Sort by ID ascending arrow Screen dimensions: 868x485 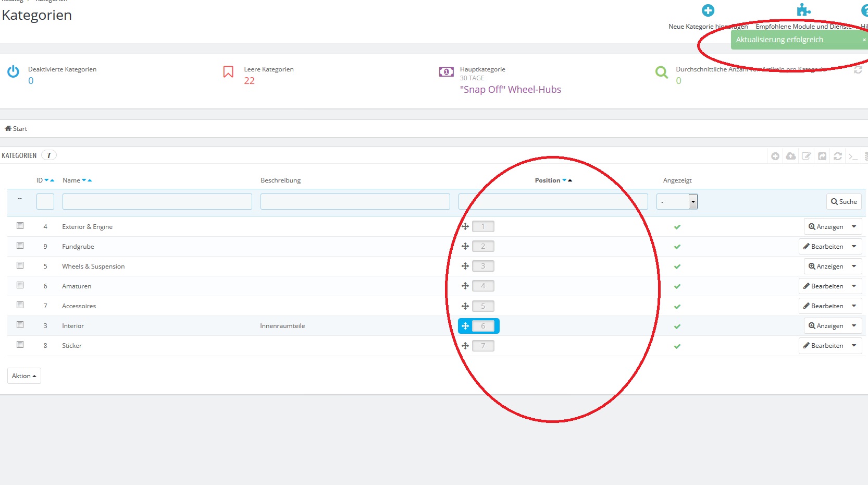point(52,180)
